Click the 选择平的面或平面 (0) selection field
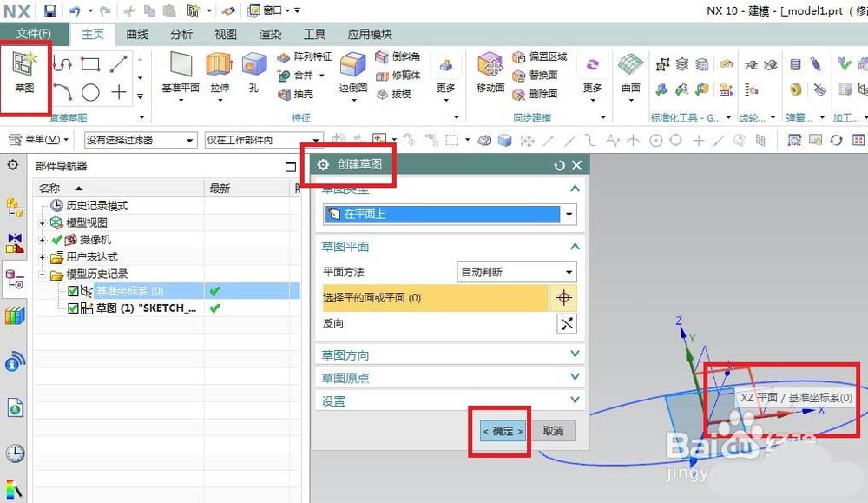 [435, 298]
